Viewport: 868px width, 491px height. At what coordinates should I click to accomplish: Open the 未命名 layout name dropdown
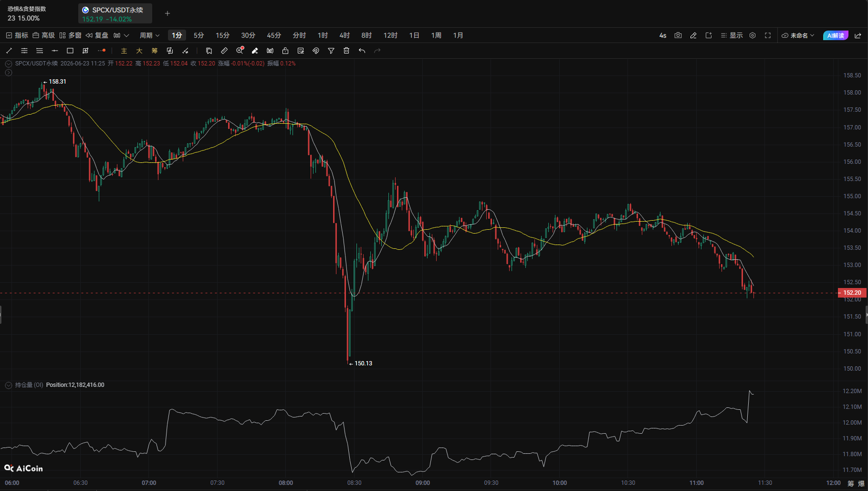coord(798,35)
